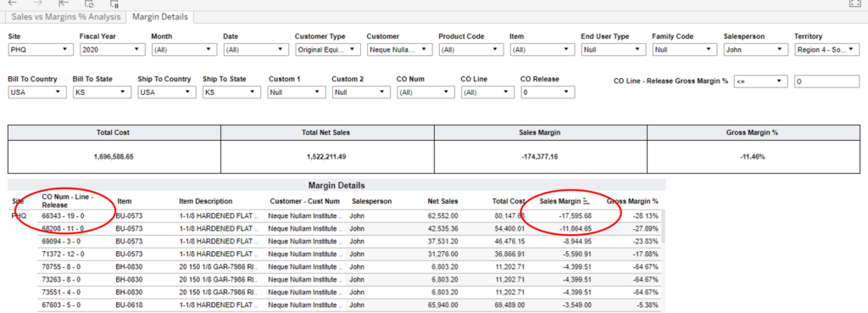Expand the Month filter dropdown
This screenshot has width=868, height=313.
[x=184, y=49]
